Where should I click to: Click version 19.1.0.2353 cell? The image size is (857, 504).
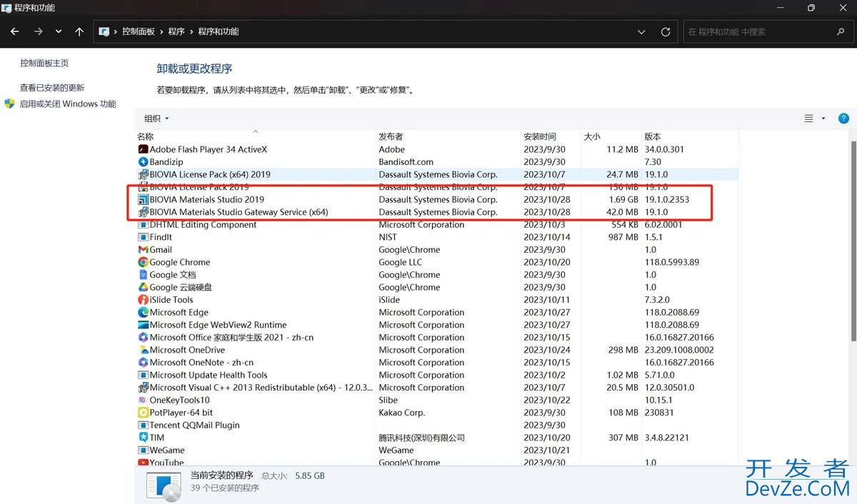(667, 200)
